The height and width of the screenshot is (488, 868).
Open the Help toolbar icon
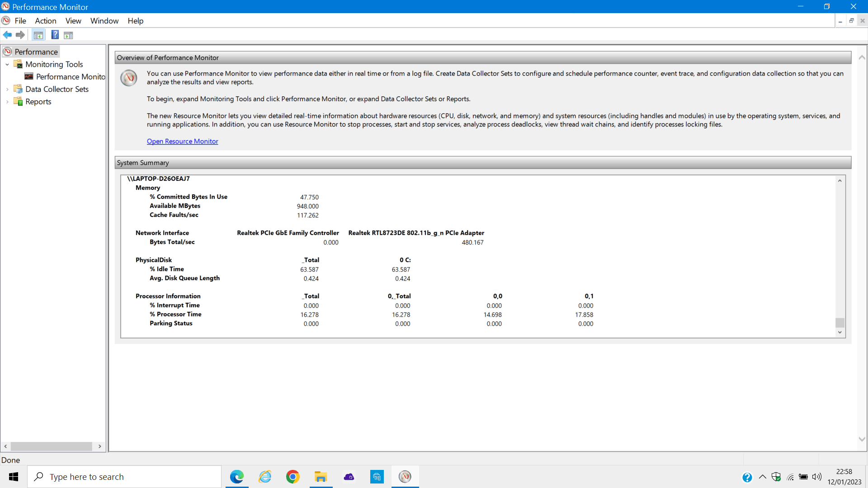[55, 35]
